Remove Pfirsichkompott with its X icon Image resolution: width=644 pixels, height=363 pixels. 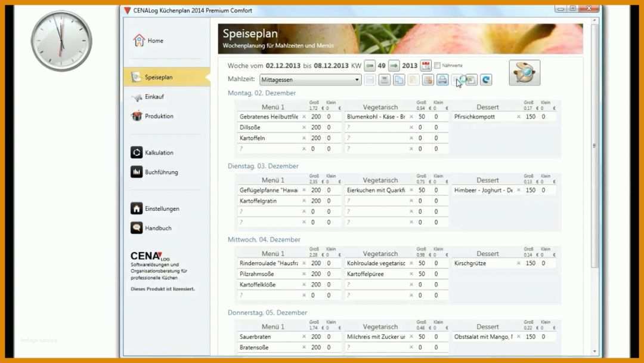(x=518, y=117)
